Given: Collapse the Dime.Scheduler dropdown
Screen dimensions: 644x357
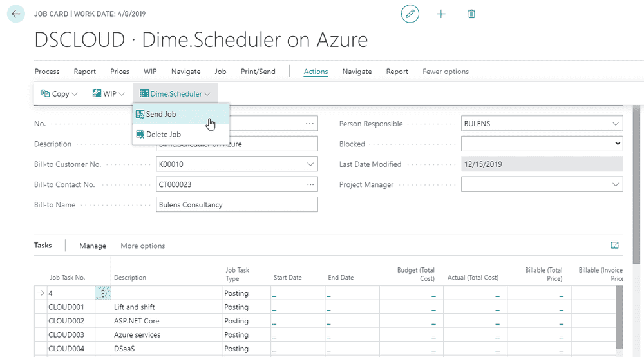Looking at the screenshot, I should pyautogui.click(x=175, y=93).
